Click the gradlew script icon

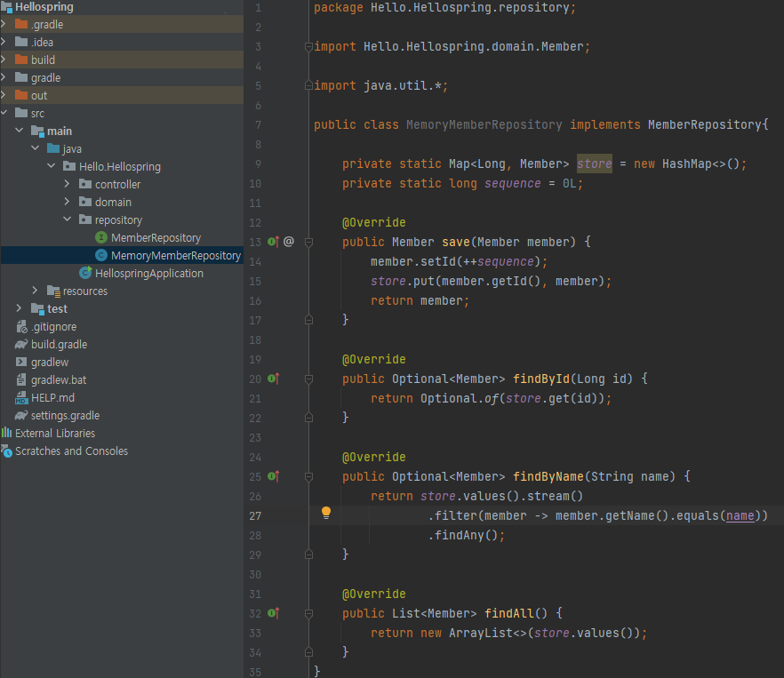click(21, 362)
